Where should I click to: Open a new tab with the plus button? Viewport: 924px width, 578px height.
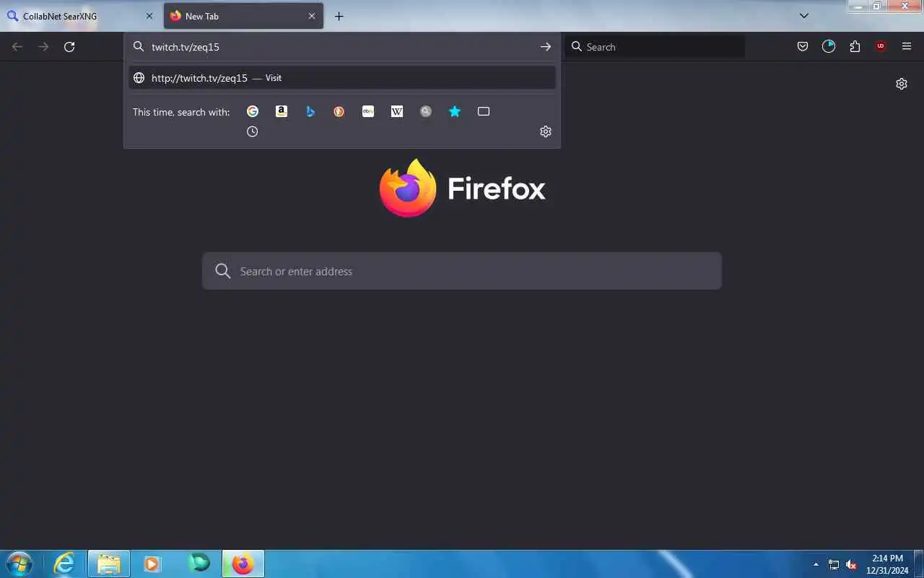[339, 16]
